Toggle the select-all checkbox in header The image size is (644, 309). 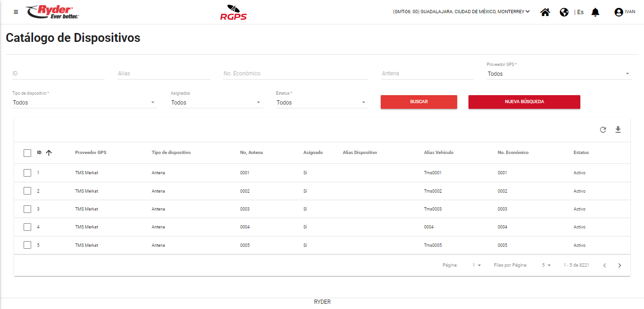[x=27, y=153]
